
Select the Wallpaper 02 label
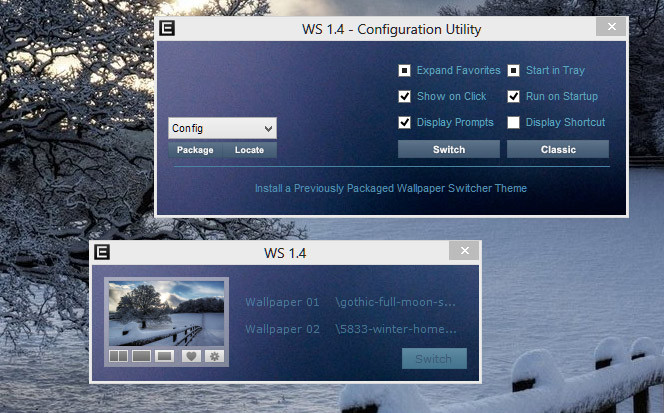click(x=282, y=329)
